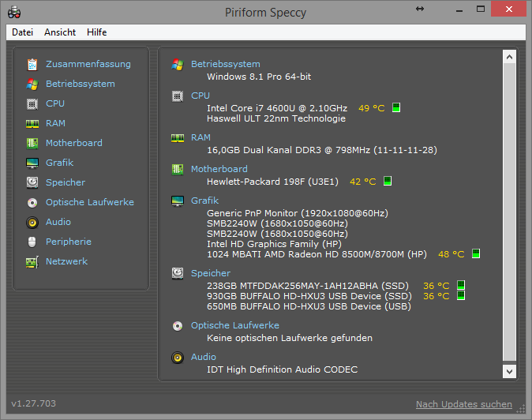Click 'Generic PnP Monitor (1920x1080@60Hz)' text
This screenshot has height=420, width=532.
(x=298, y=213)
